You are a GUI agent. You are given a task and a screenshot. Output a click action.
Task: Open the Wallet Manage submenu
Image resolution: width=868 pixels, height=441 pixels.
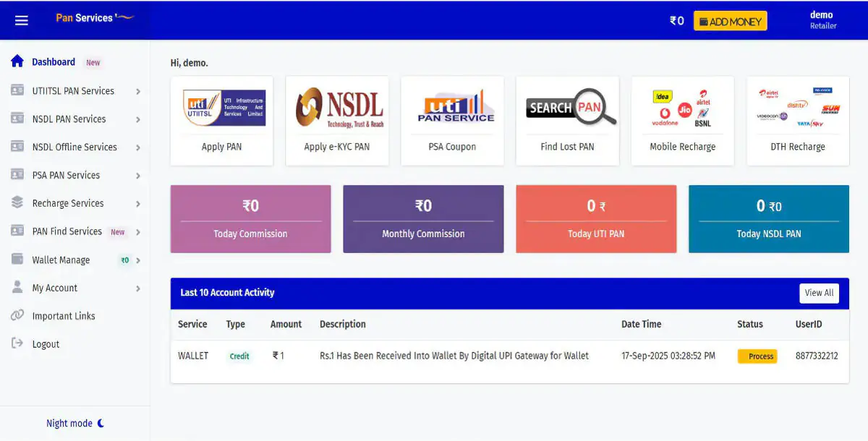(61, 260)
